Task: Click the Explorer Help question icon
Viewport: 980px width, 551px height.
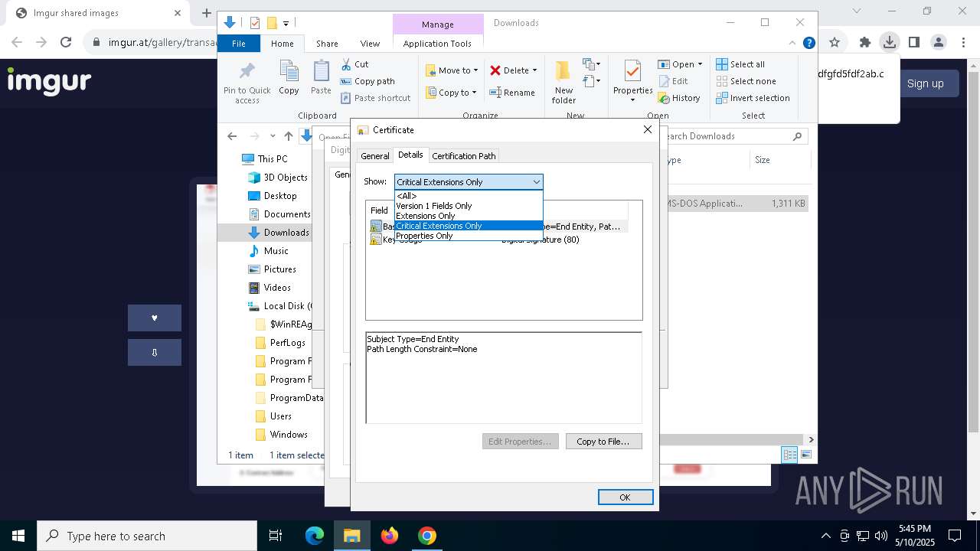Action: [808, 44]
